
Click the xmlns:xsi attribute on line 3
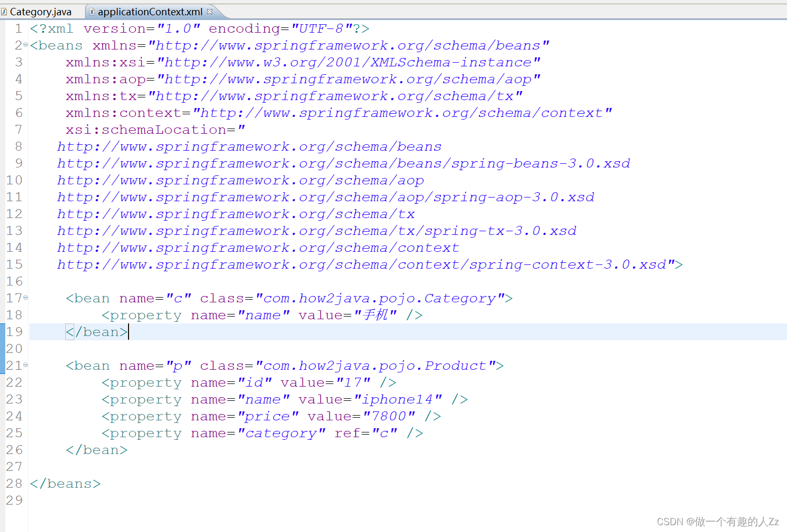[303, 62]
